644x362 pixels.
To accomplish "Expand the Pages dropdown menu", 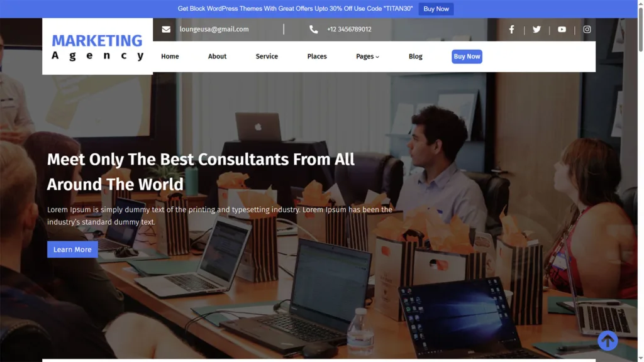I will click(x=367, y=57).
